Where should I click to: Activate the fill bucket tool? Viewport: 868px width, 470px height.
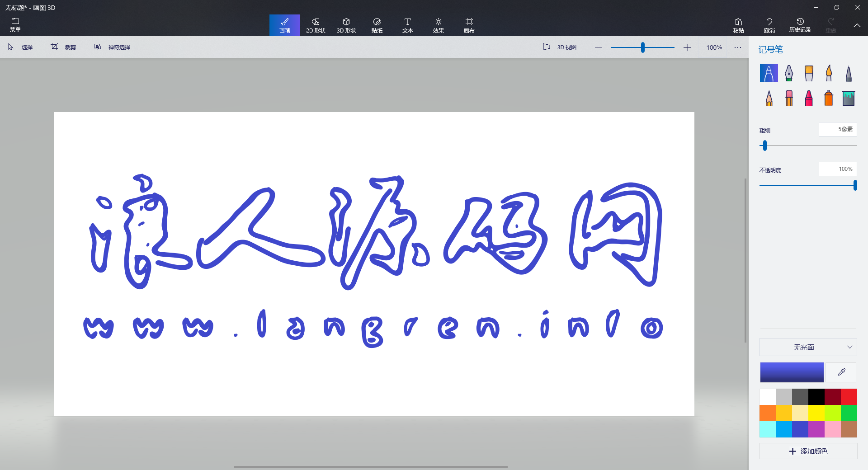click(x=848, y=98)
